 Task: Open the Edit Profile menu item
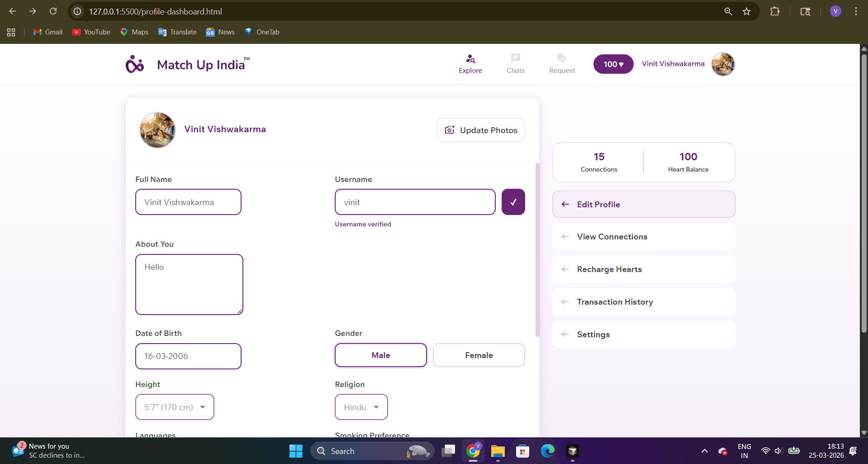[x=644, y=204]
